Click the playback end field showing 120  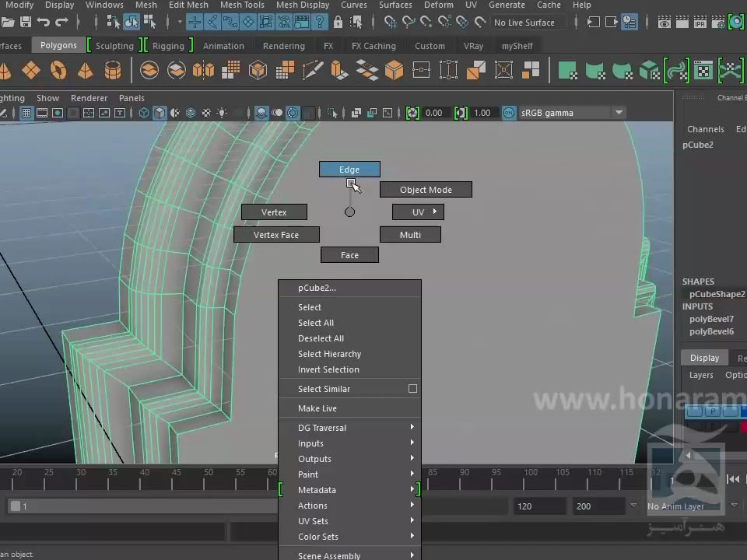coord(538,506)
